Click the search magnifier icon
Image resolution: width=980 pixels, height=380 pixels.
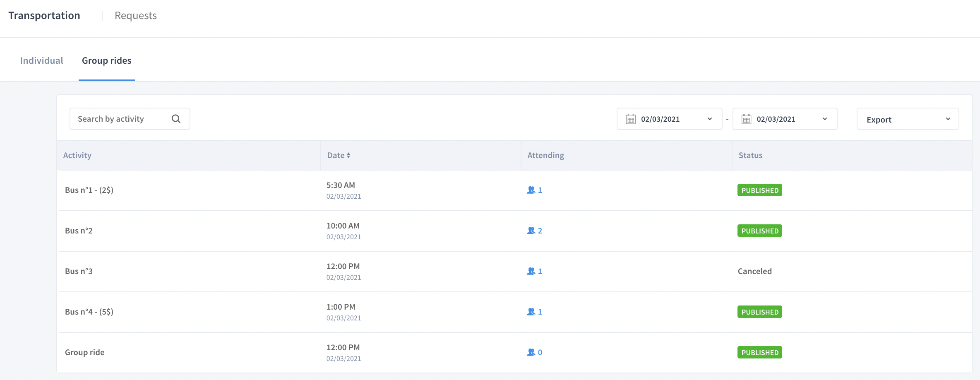pyautogui.click(x=176, y=119)
